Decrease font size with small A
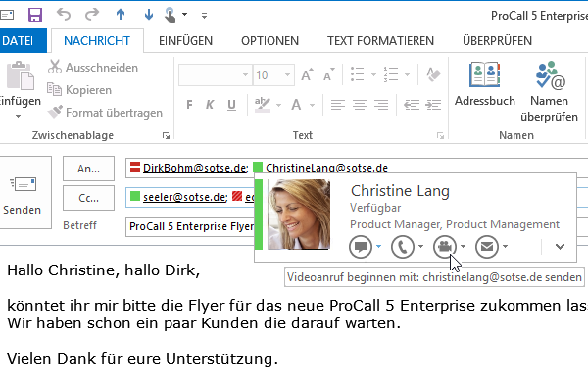Screen dimensions: 588x392 pos(329,75)
